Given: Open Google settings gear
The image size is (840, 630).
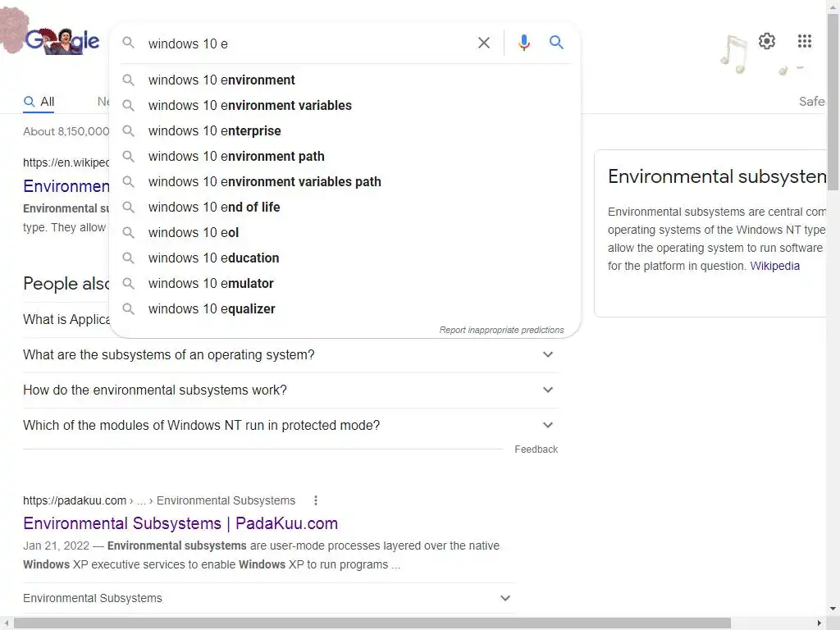Looking at the screenshot, I should tap(767, 41).
